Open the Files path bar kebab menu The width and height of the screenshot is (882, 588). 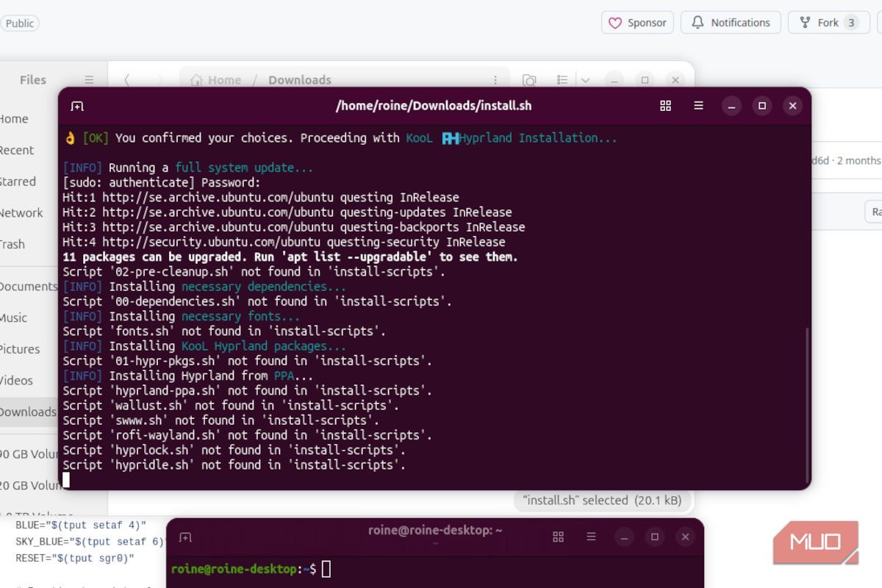click(x=496, y=80)
